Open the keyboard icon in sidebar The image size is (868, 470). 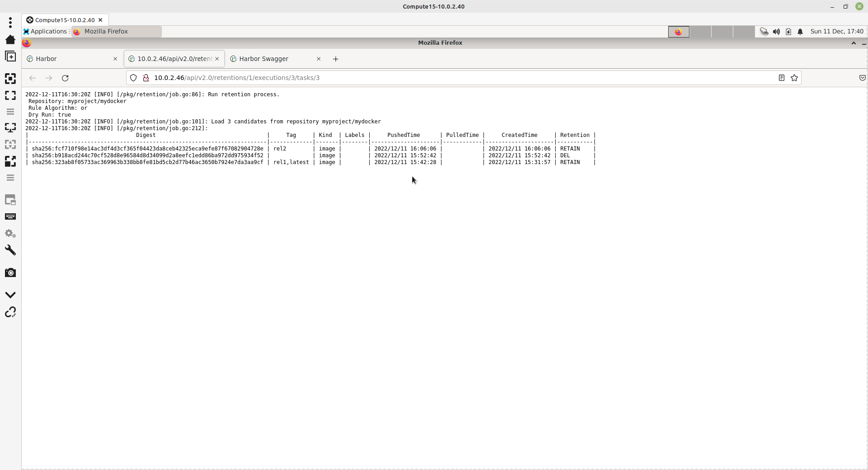10,216
